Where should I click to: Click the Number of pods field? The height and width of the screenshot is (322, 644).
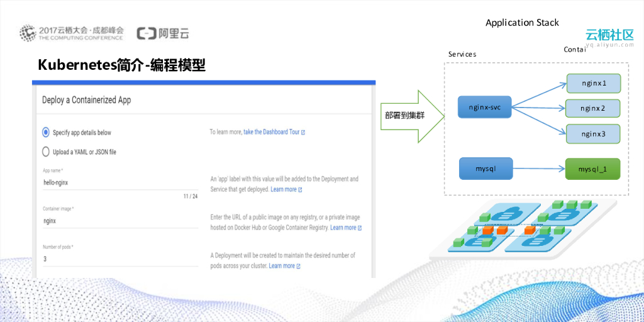[x=120, y=259]
